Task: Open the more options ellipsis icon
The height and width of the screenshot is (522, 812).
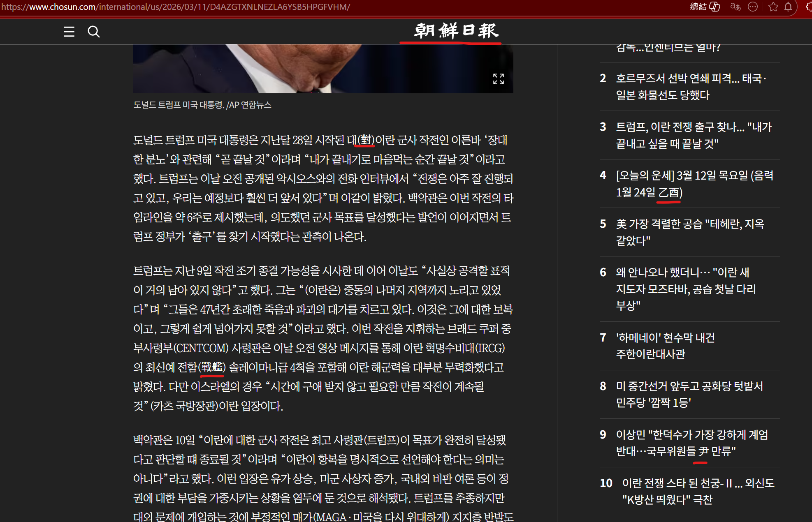Action: pyautogui.click(x=753, y=7)
